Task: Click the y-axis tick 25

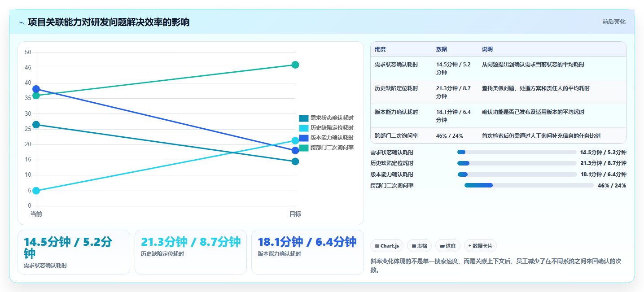Action: pos(28,129)
